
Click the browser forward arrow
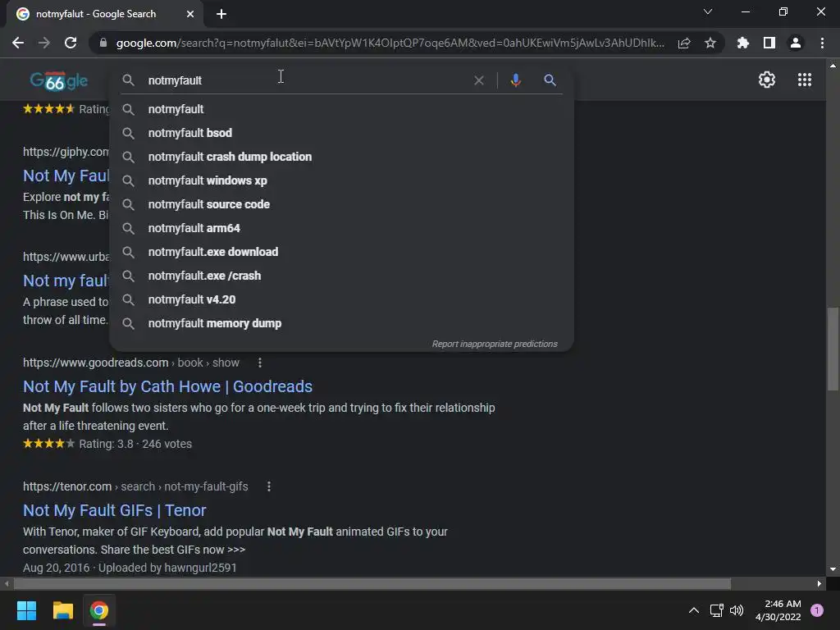point(44,43)
